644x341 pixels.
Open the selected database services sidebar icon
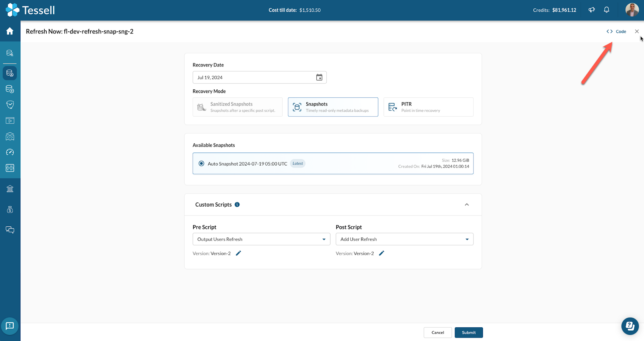[x=10, y=73]
